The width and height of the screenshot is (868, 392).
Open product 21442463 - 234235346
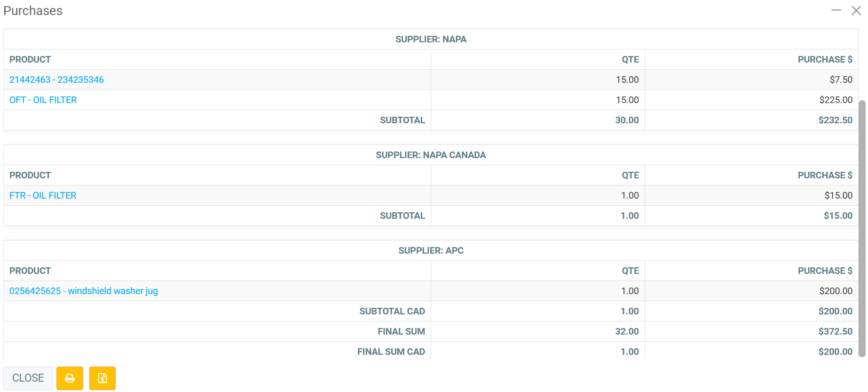pyautogui.click(x=56, y=80)
